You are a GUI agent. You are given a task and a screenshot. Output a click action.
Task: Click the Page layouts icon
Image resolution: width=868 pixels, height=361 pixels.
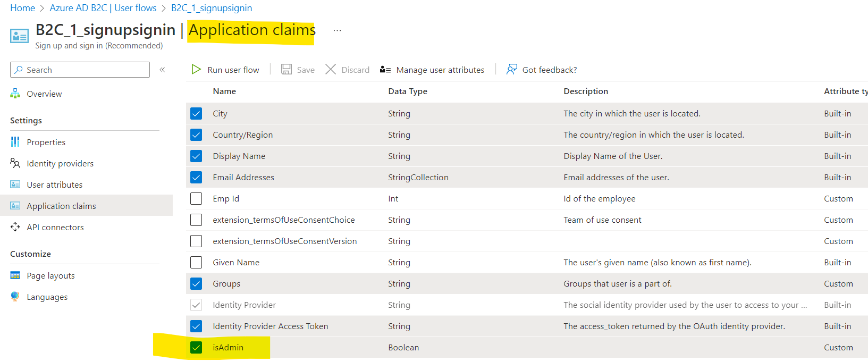15,275
